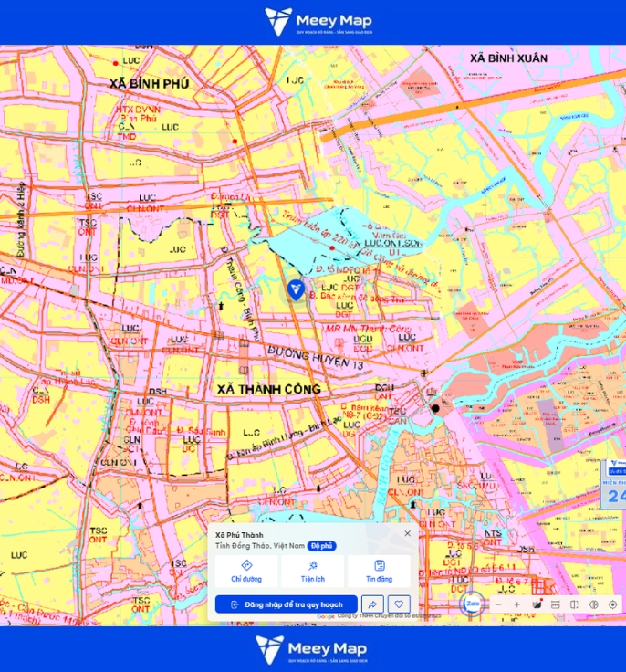Image resolution: width=626 pixels, height=672 pixels.
Task: Open map layers icon with red dot
Action: pos(537,604)
